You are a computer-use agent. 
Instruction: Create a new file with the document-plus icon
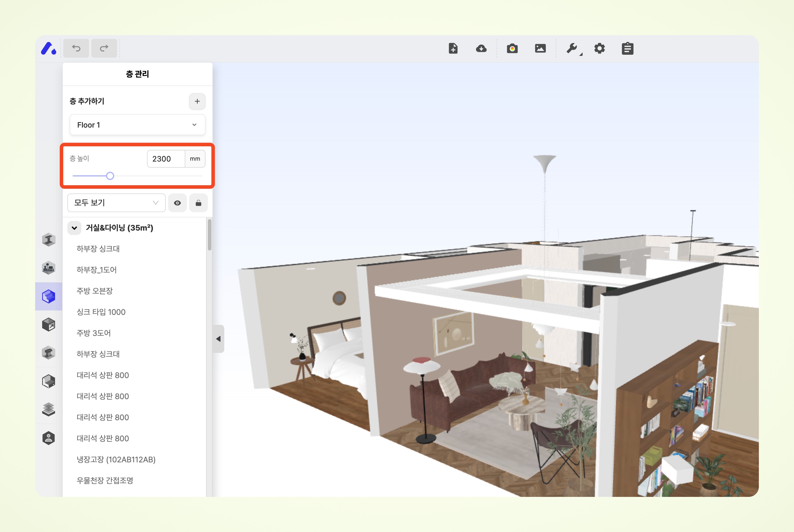453,49
